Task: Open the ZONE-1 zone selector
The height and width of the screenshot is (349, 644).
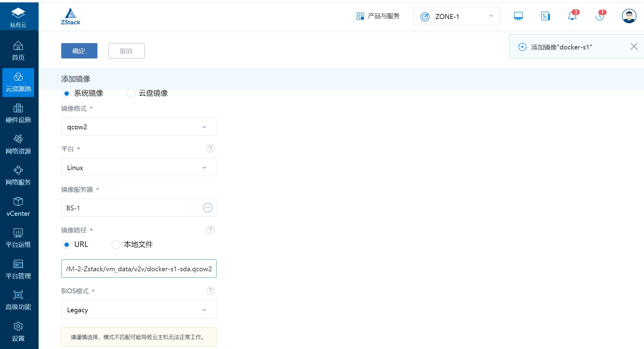Action: tap(457, 16)
